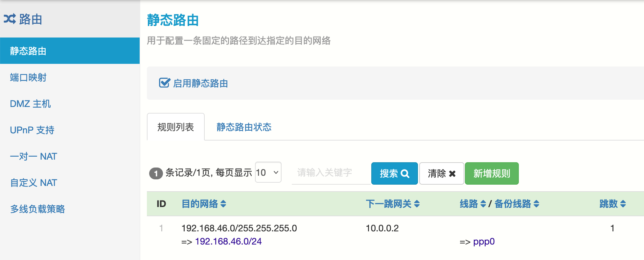Open the ppp0 line link
644x260 pixels.
click(x=484, y=242)
